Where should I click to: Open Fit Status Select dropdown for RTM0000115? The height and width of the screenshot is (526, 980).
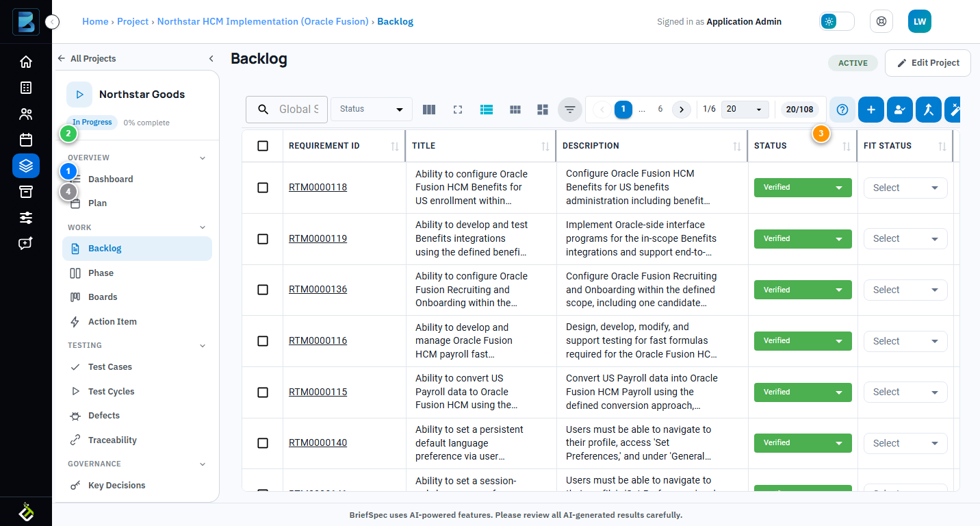(x=905, y=392)
